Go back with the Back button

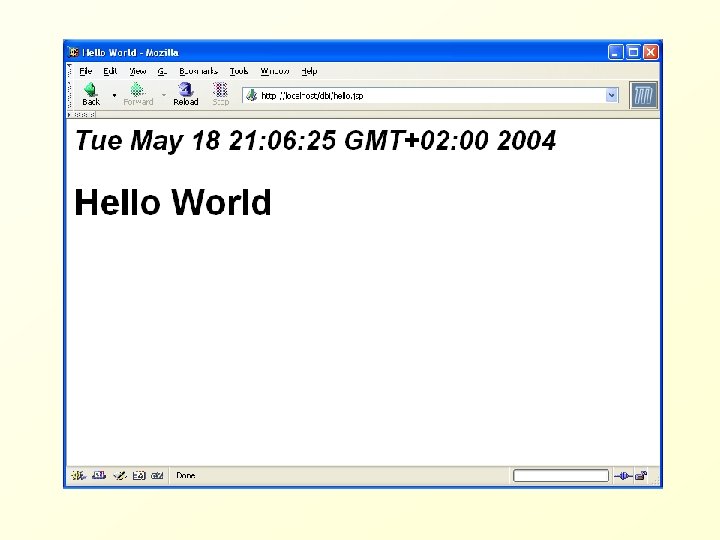[90, 94]
